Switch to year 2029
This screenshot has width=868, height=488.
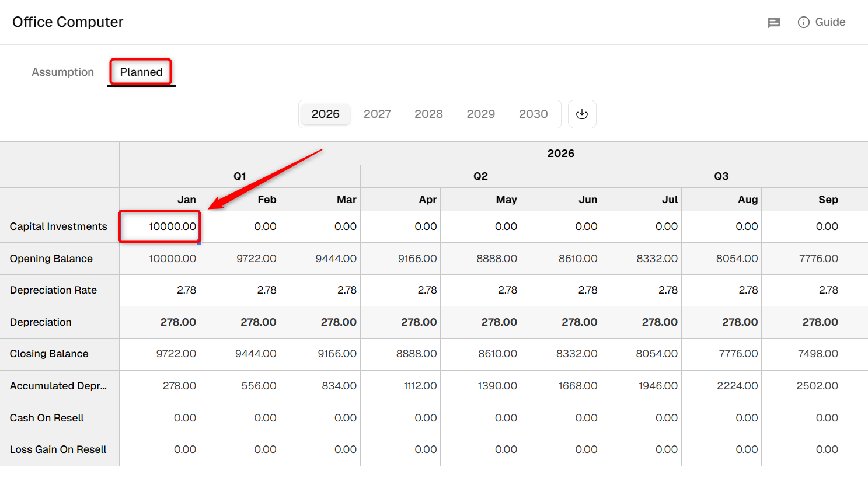point(480,114)
